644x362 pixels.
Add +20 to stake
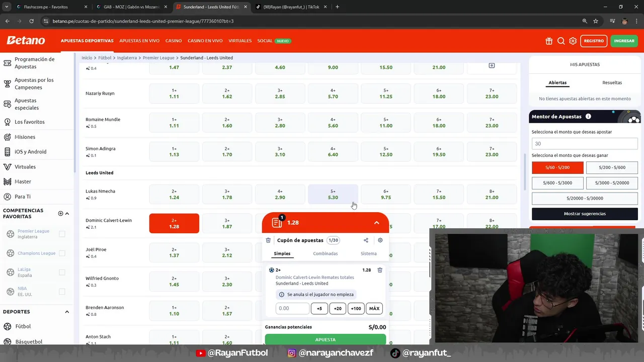pyautogui.click(x=338, y=309)
